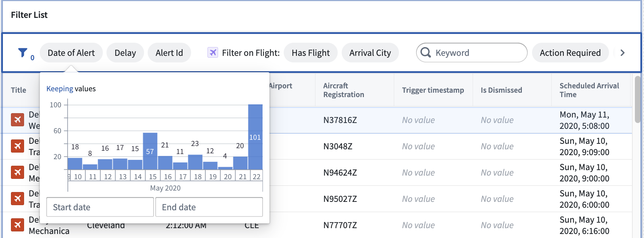The image size is (644, 238).
Task: Open the Alert Id filter
Action: (x=169, y=53)
